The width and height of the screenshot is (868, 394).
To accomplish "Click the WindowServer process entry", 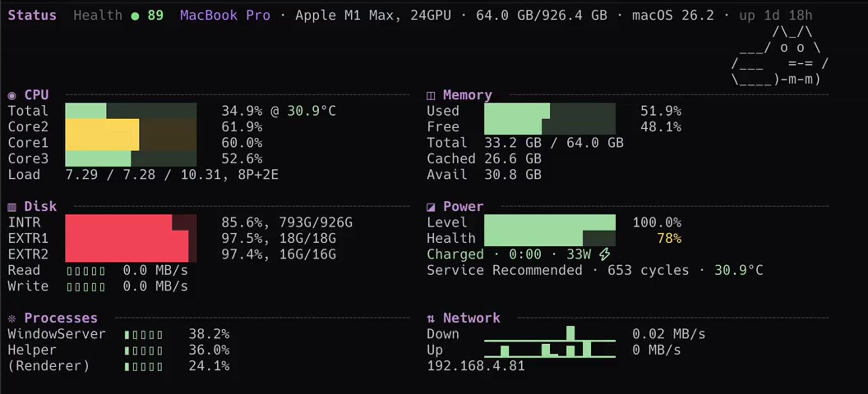I will pyautogui.click(x=57, y=334).
